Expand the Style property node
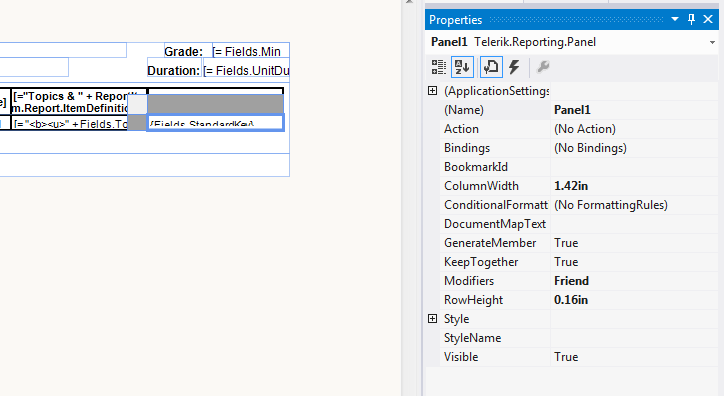724x396 pixels. [432, 318]
